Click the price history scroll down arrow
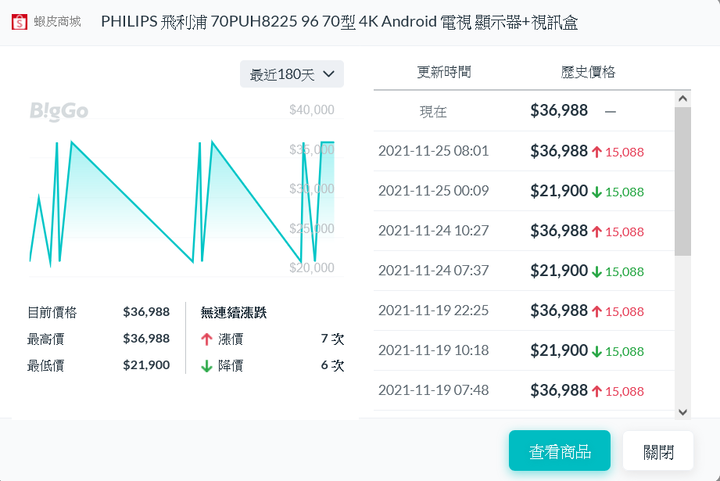Image resolution: width=720 pixels, height=481 pixels. click(682, 412)
